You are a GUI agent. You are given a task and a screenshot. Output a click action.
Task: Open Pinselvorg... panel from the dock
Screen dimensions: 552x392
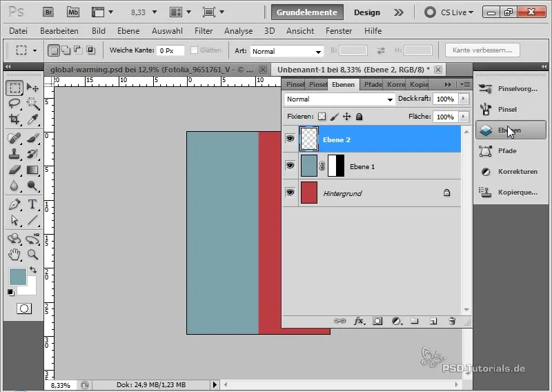(x=511, y=89)
